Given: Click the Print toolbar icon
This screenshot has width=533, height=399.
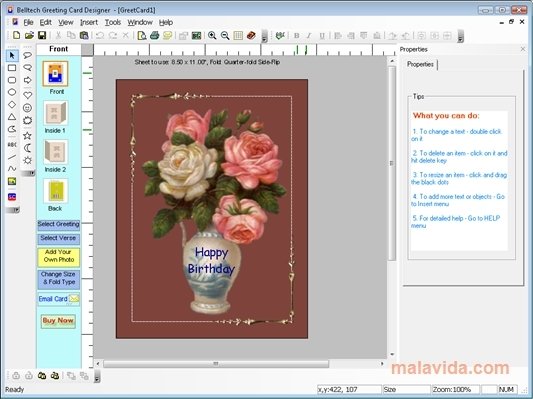Looking at the screenshot, I should tap(155, 35).
